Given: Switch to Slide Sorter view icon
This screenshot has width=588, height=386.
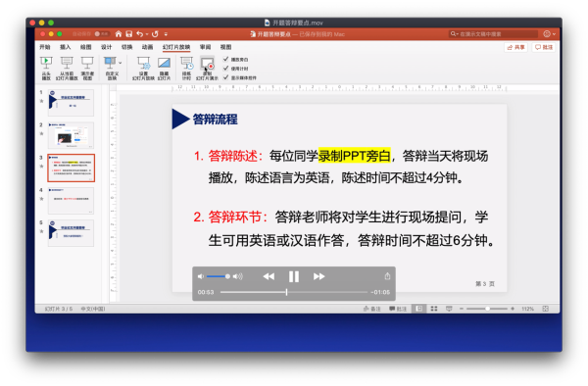Looking at the screenshot, I should 434,309.
